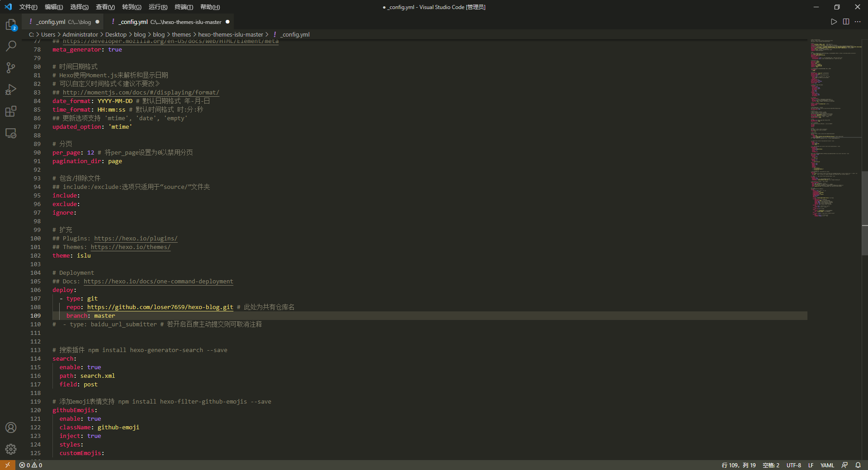Open the 查看(V) menu

105,7
